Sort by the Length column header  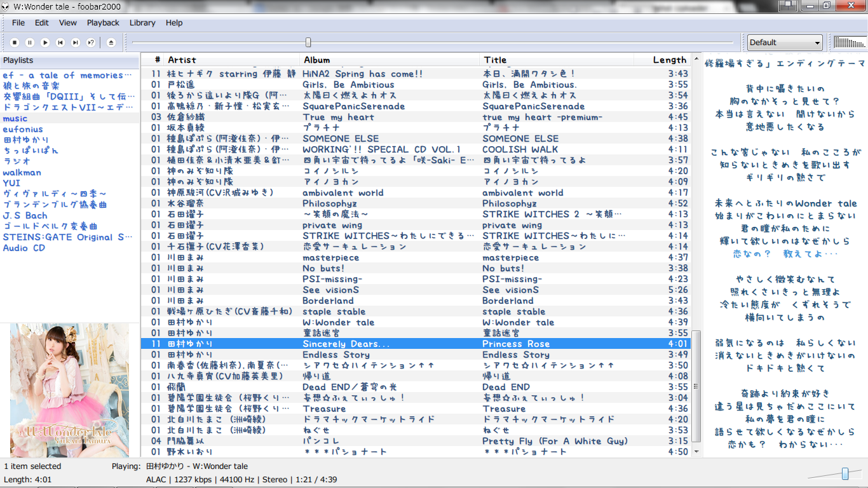662,60
